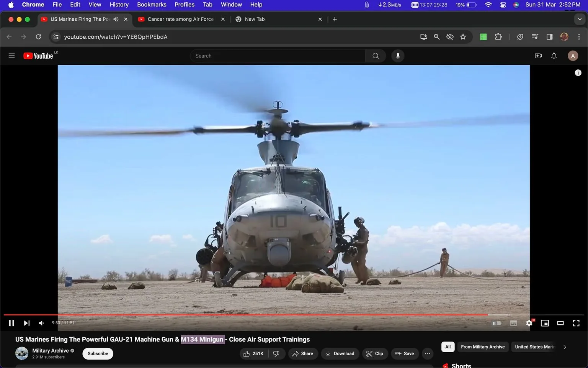Click the Create video icon

click(x=538, y=56)
